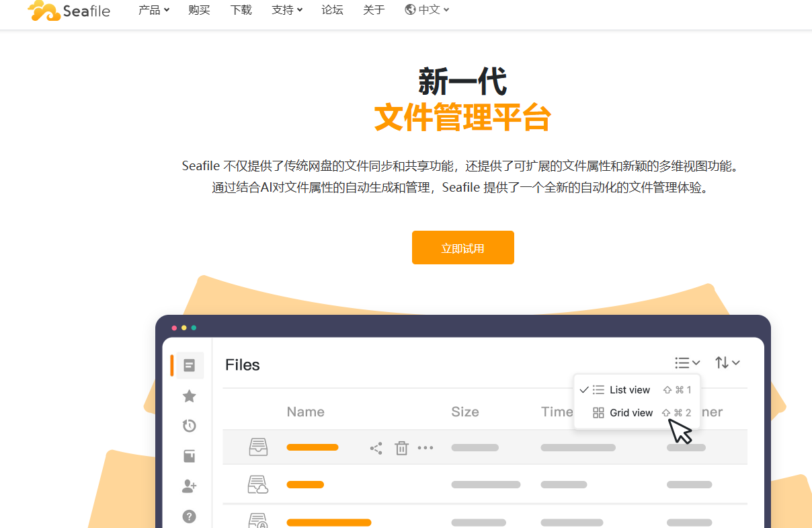This screenshot has height=528, width=812.
Task: Click the globe language icon
Action: (x=410, y=9)
